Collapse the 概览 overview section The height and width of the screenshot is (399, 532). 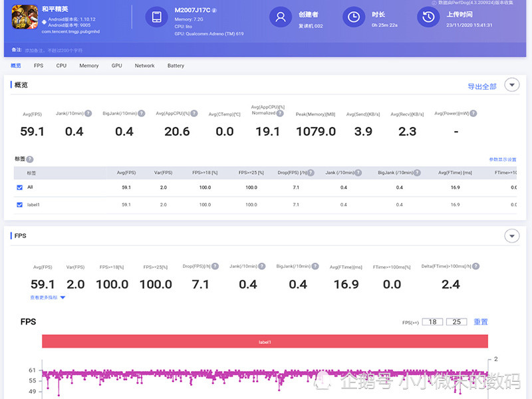(511, 85)
